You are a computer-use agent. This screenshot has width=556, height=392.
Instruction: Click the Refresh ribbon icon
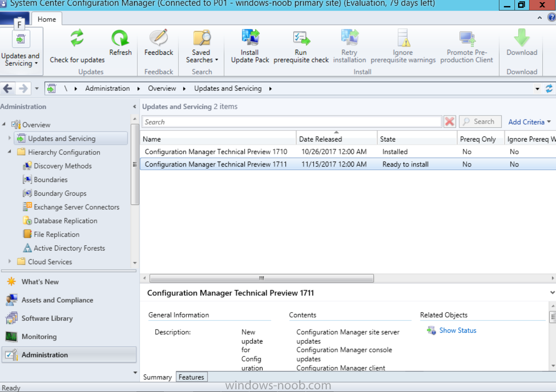coord(121,38)
